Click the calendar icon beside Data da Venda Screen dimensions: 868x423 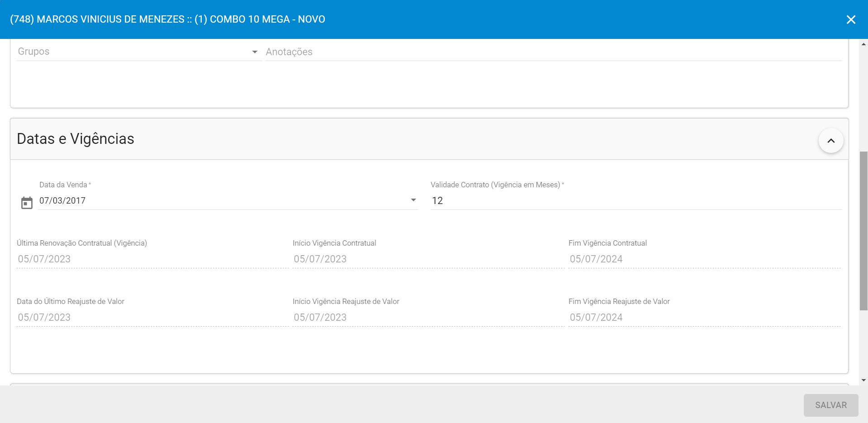click(x=27, y=203)
